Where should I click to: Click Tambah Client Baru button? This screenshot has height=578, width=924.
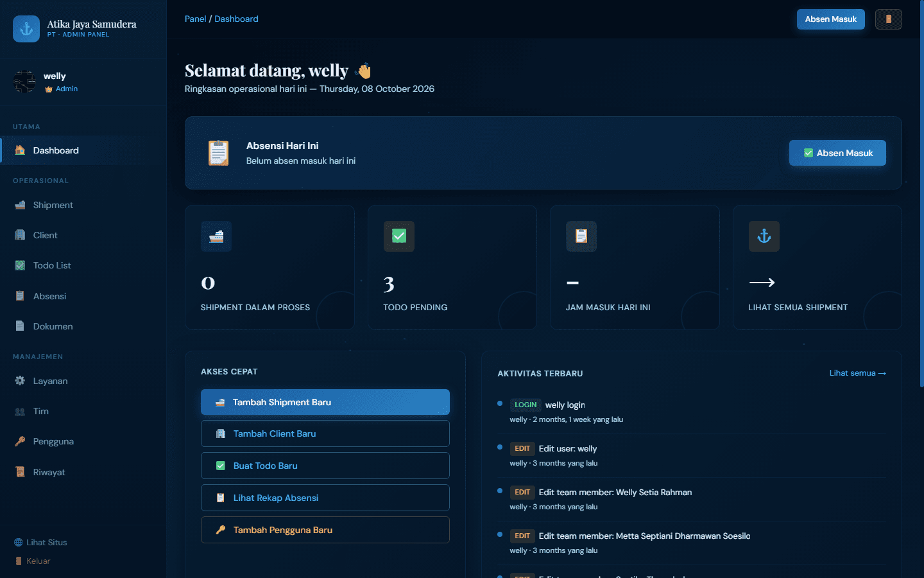(x=325, y=433)
